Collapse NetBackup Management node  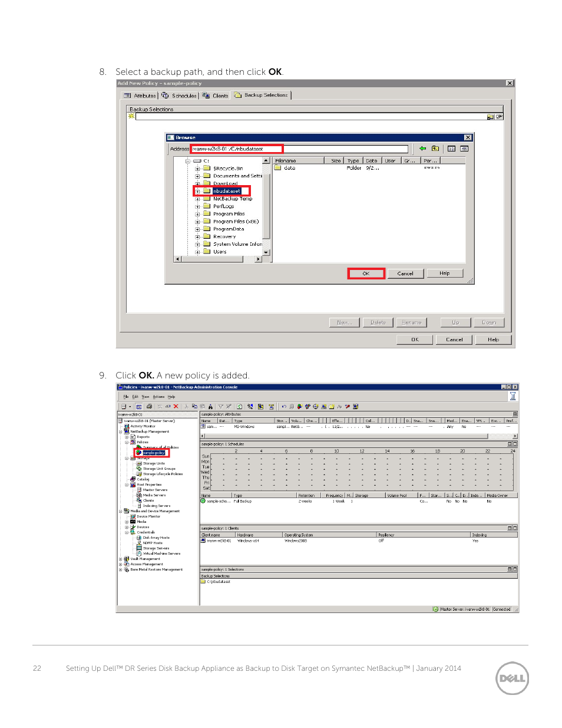click(x=121, y=431)
